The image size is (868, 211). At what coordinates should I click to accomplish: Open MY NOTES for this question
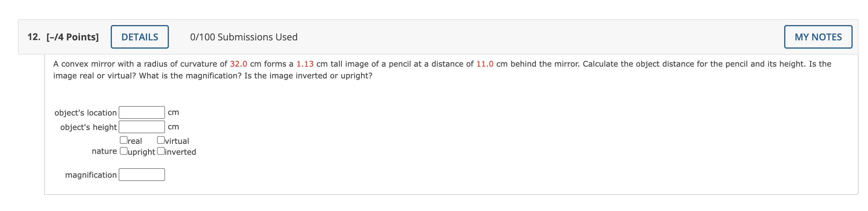pos(818,37)
